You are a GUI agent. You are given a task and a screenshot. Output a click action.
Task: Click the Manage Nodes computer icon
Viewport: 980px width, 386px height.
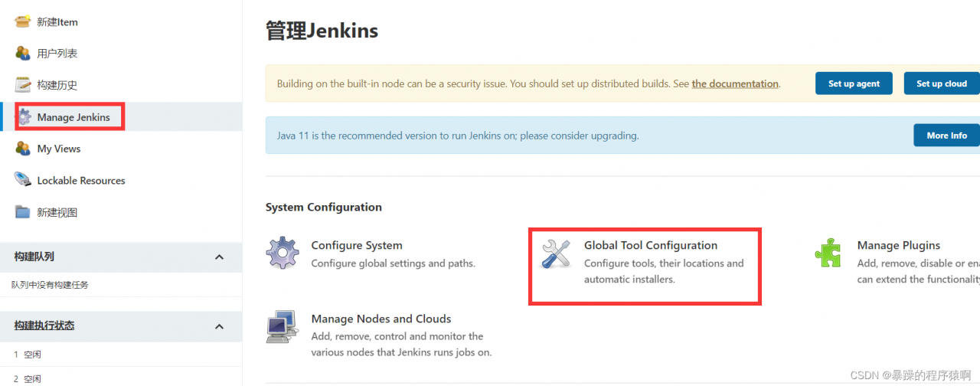[283, 326]
